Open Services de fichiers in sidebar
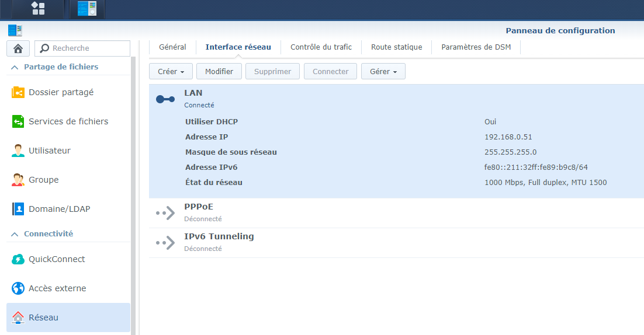The image size is (644, 335). 68,121
